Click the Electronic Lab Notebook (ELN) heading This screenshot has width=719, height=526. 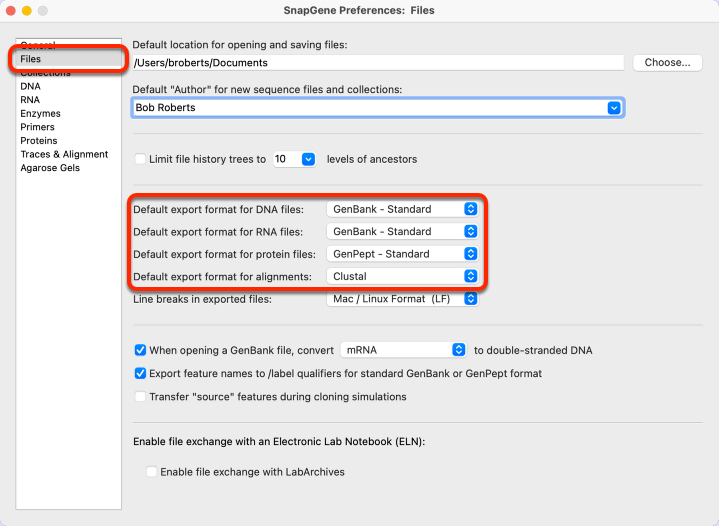pyautogui.click(x=279, y=442)
